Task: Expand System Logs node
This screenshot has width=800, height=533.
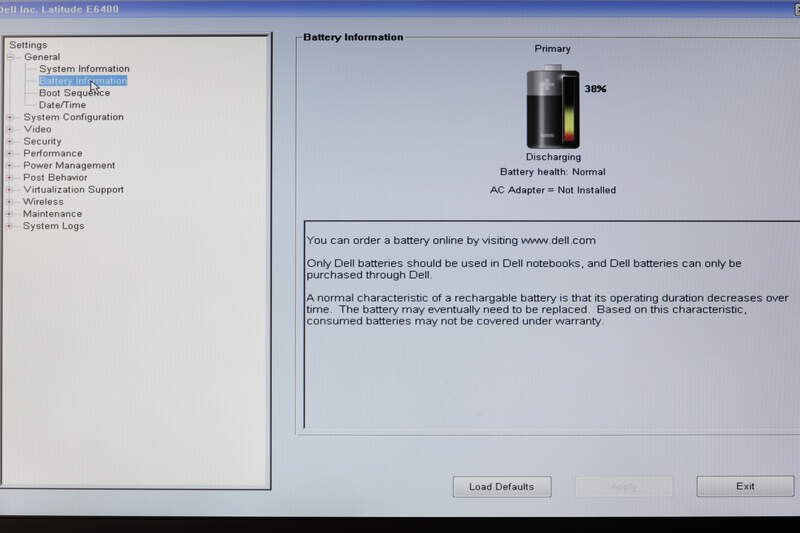Action: pyautogui.click(x=10, y=226)
